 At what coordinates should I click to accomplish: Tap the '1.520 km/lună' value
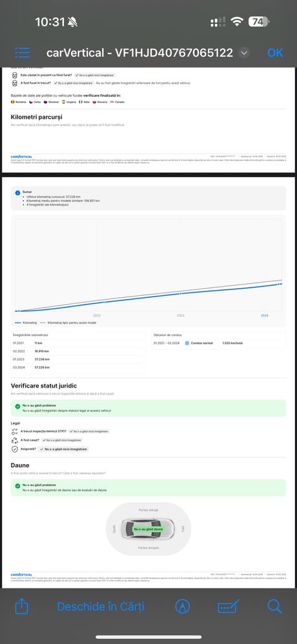coord(232,343)
